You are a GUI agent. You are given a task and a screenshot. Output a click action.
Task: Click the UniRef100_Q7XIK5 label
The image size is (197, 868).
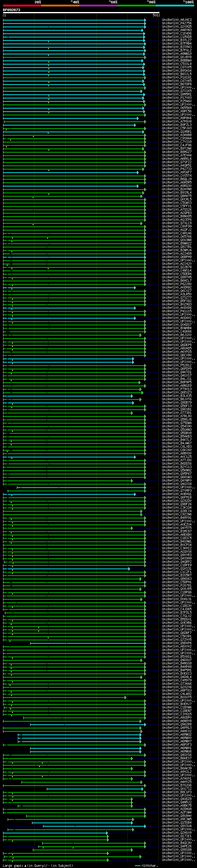pyautogui.click(x=177, y=91)
